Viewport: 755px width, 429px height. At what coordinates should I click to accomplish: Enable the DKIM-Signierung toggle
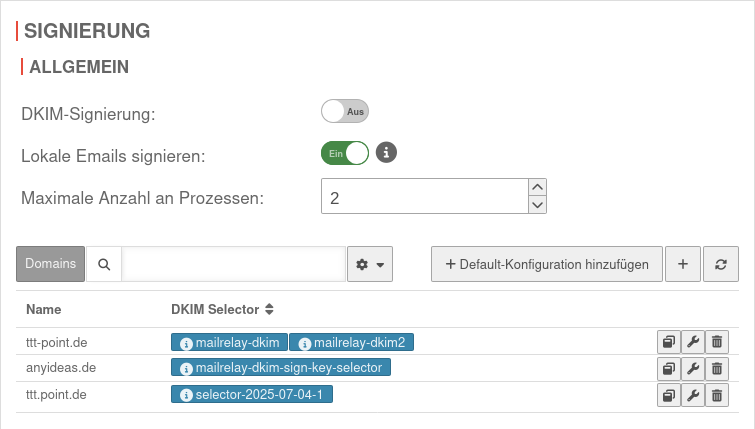345,111
